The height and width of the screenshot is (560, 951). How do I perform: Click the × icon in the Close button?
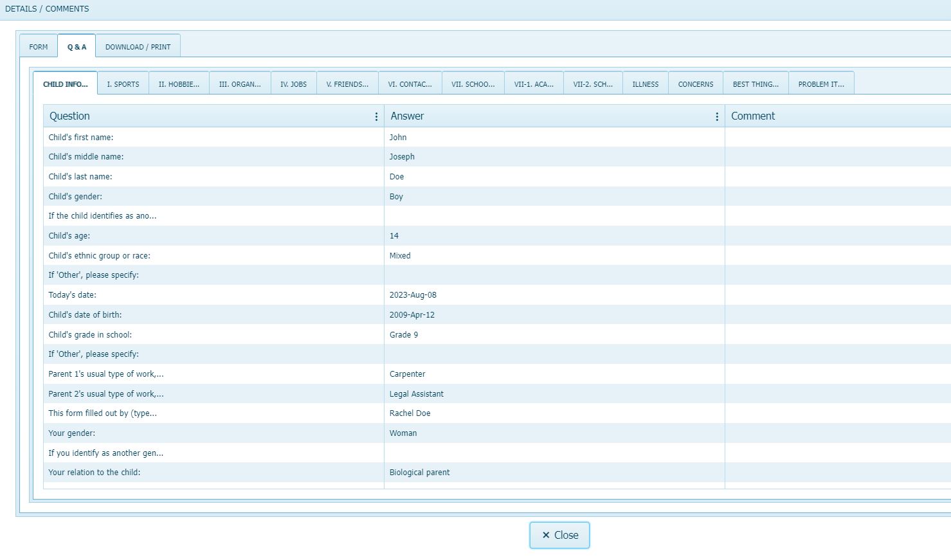coord(545,534)
